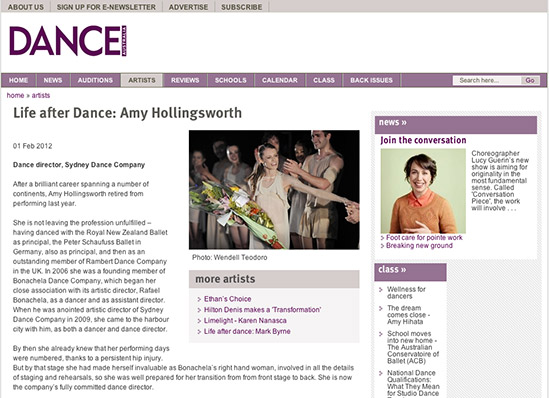Select the Artists tab
This screenshot has height=398, width=549.
pyautogui.click(x=142, y=80)
